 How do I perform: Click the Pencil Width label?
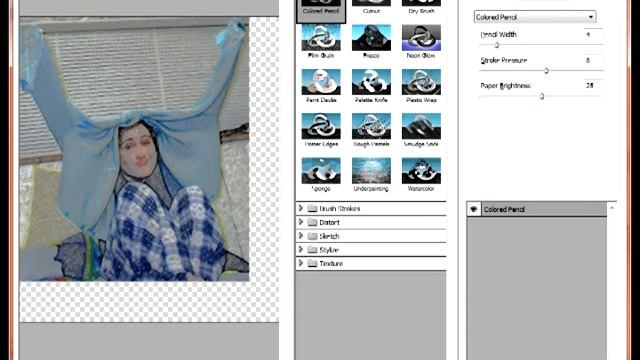tap(498, 35)
